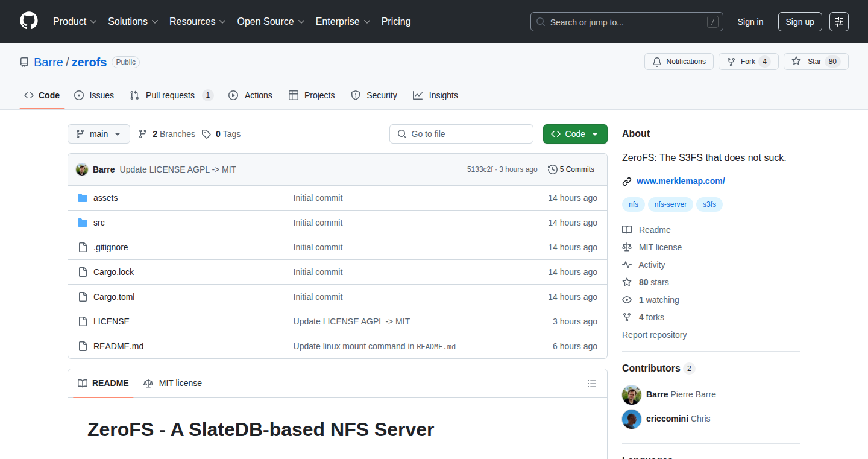
Task: Open the main branch selector dropdown
Action: pos(99,134)
